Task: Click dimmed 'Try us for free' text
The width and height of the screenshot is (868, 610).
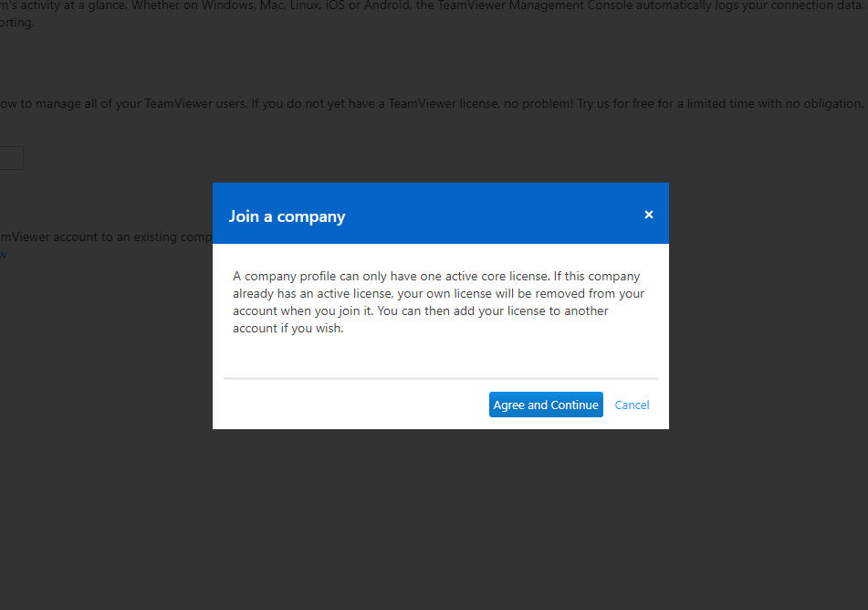Action: click(615, 103)
